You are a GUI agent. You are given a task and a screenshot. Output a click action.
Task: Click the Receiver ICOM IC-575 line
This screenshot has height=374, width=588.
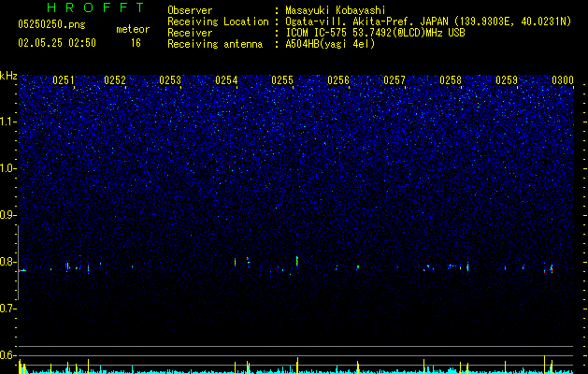click(376, 33)
